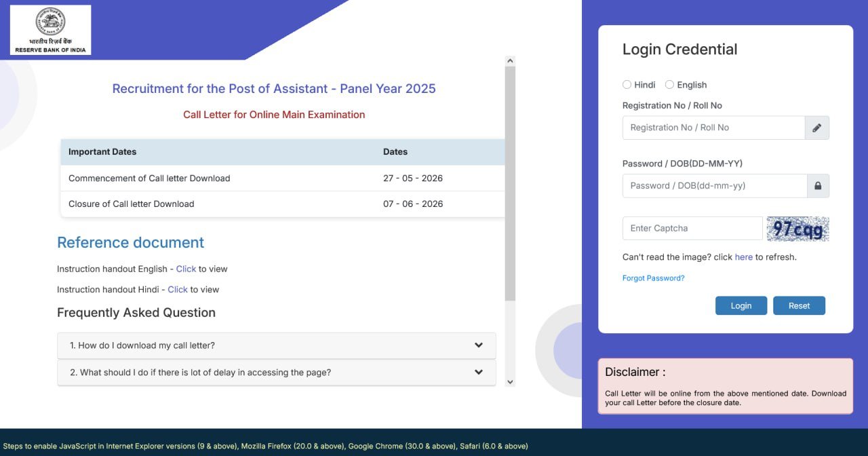
Task: Click the pencil icon beside Registration No field
Action: tap(816, 128)
